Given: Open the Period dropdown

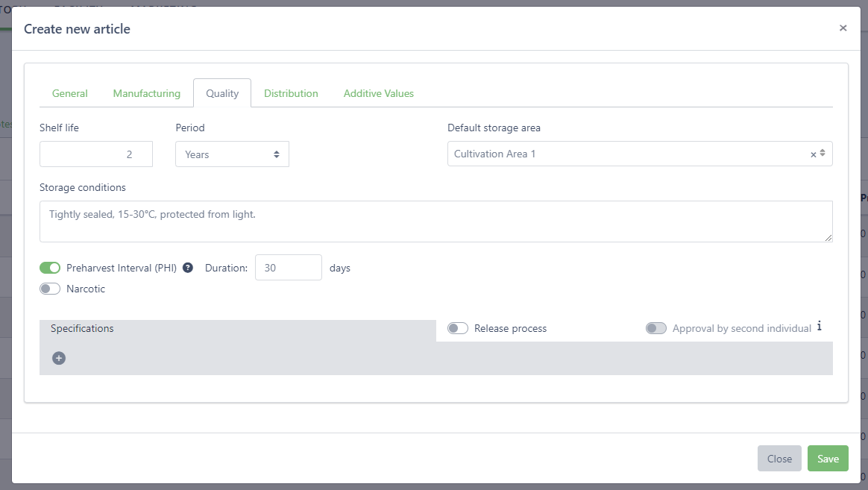Looking at the screenshot, I should [232, 154].
